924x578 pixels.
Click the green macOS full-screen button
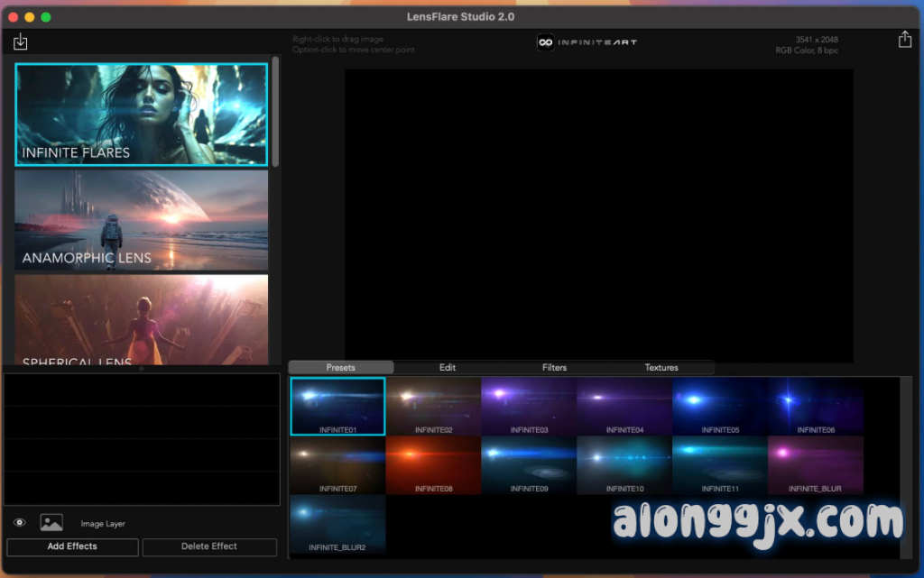click(x=46, y=17)
